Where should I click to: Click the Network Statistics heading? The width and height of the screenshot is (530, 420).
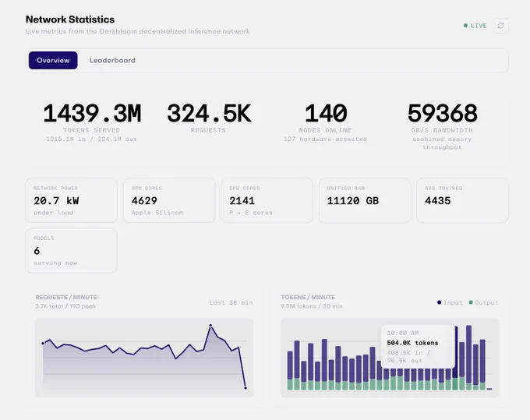70,19
